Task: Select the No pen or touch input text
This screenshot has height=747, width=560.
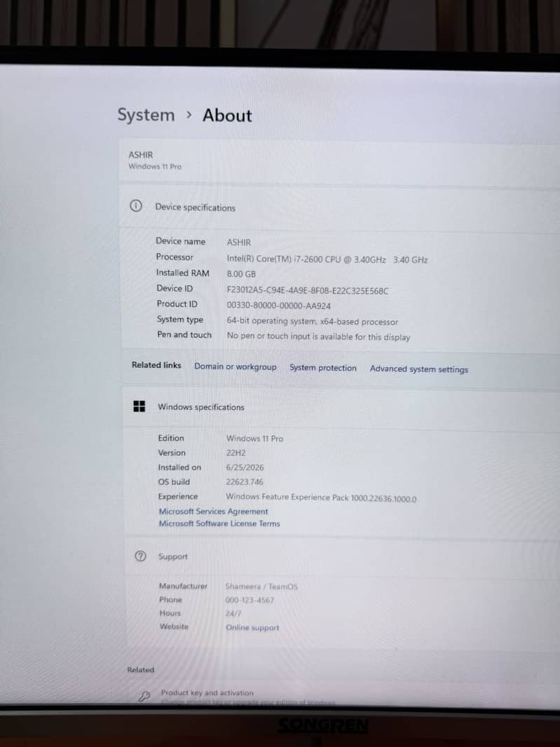Action: tap(318, 337)
